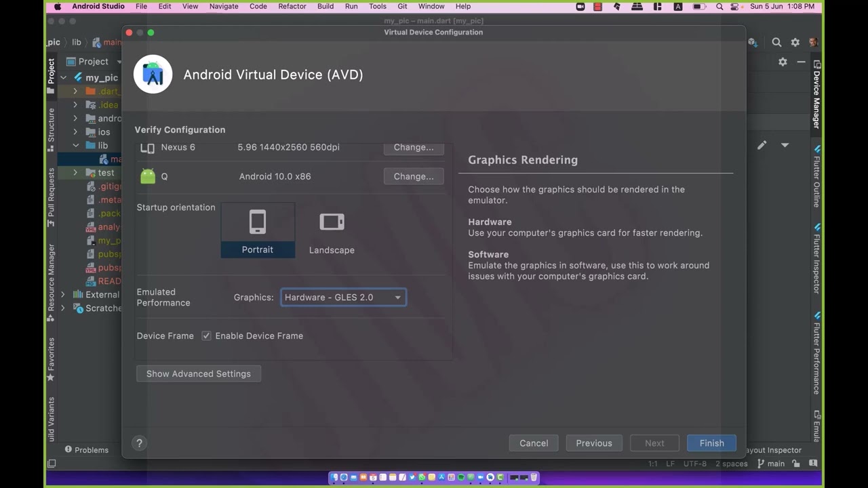This screenshot has height=488, width=868.
Task: Open the Favorites tool window tab
Action: point(51,359)
